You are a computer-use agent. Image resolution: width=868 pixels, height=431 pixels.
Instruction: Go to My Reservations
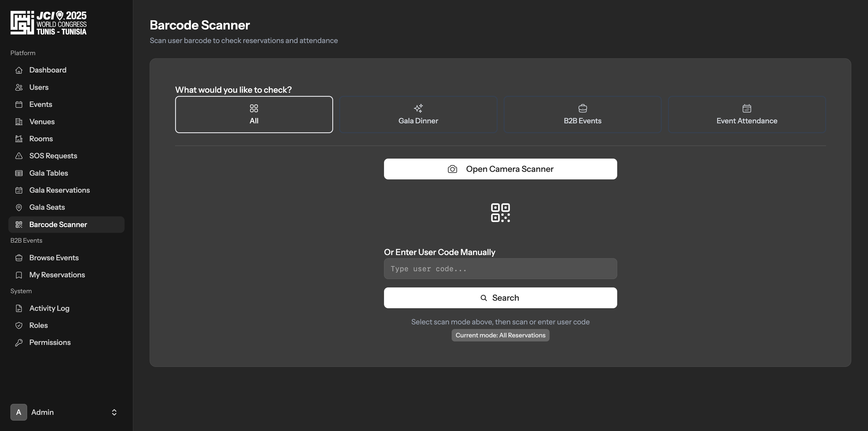click(66, 275)
